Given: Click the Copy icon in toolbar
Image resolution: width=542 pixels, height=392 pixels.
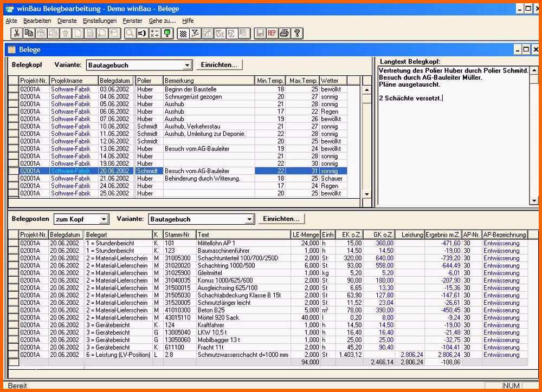Looking at the screenshot, I should [29, 33].
